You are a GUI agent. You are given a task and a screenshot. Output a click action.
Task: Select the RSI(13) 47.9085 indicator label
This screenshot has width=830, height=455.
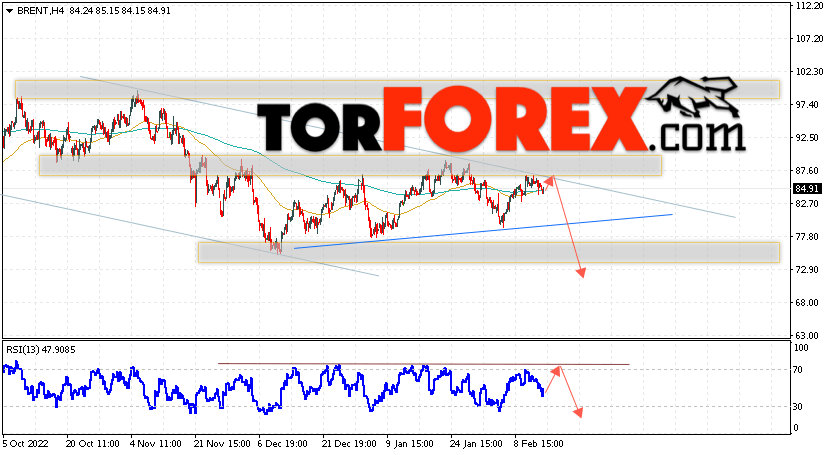click(41, 350)
